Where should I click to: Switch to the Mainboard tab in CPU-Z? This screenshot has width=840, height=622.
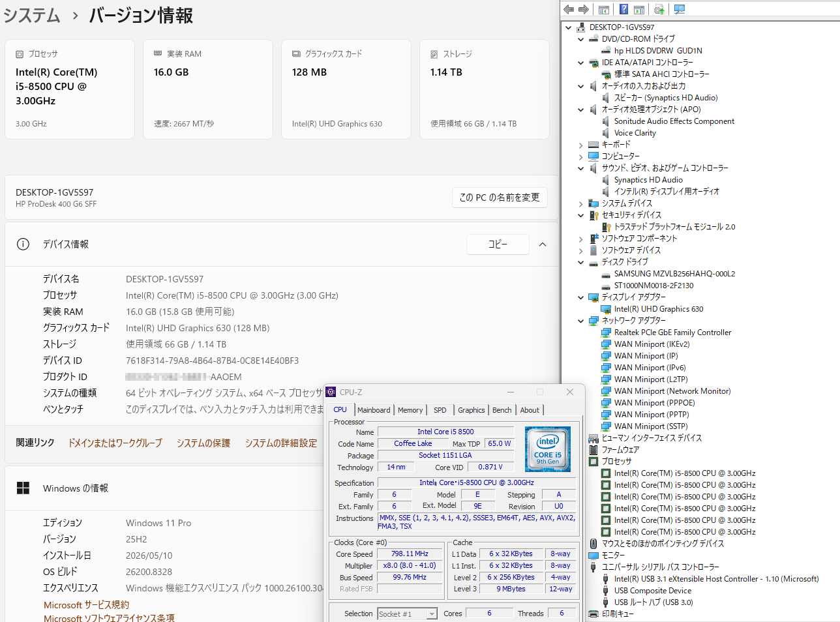pos(374,410)
